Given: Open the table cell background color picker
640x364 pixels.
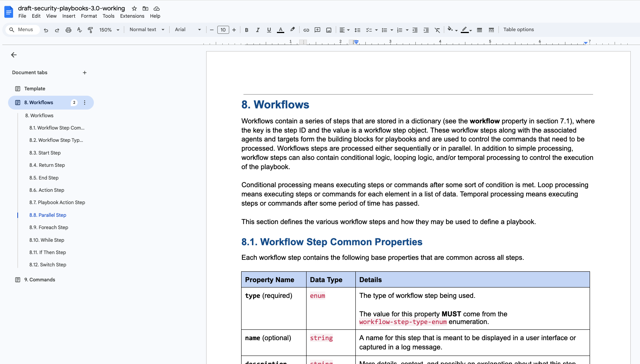Looking at the screenshot, I should pos(451,30).
